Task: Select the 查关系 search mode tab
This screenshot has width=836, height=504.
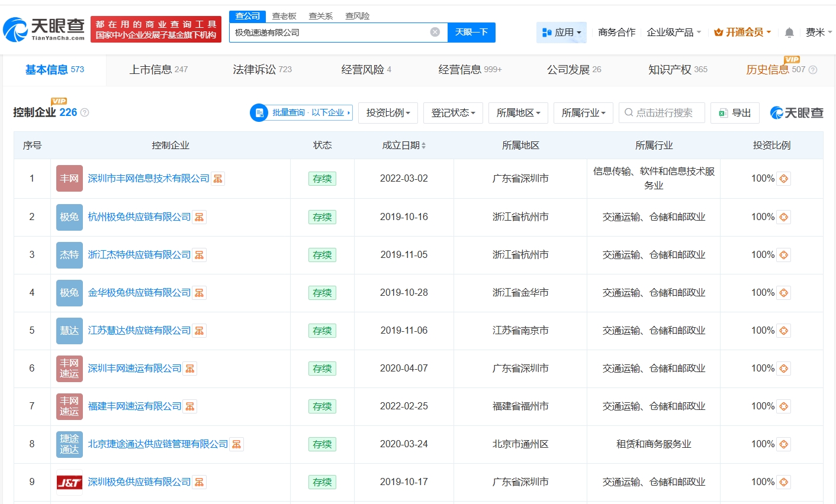Action: [x=321, y=16]
